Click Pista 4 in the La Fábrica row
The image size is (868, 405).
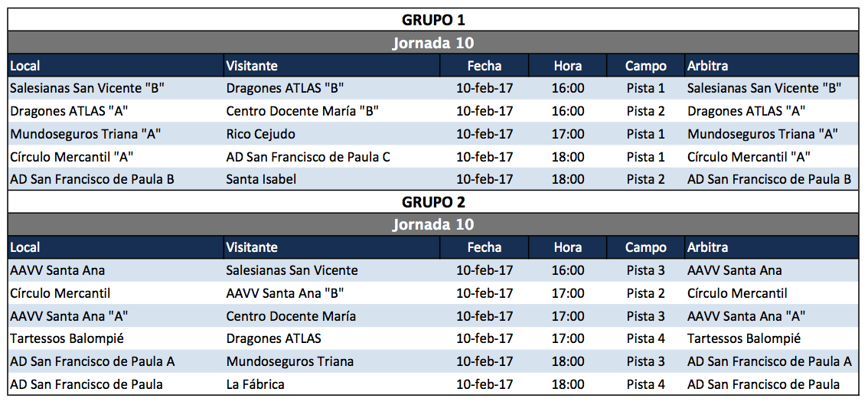(x=645, y=384)
